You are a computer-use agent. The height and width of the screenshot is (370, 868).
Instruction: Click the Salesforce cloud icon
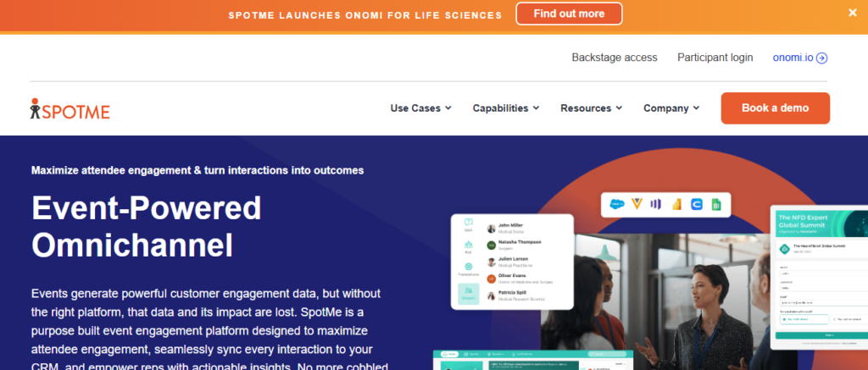click(x=617, y=205)
